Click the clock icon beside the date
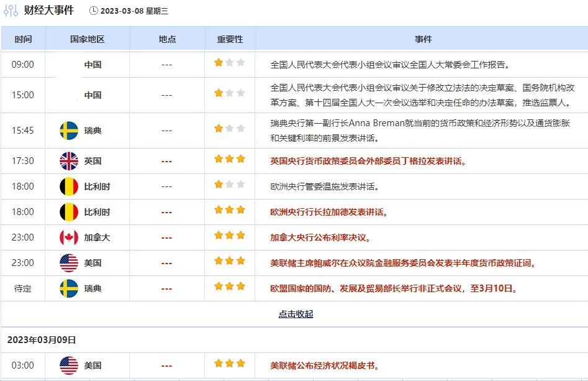Viewport: 588px width, 381px height. 94,11
